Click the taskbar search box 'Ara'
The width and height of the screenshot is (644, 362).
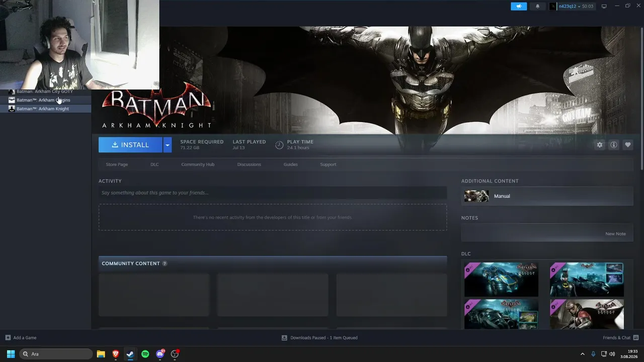point(56,354)
